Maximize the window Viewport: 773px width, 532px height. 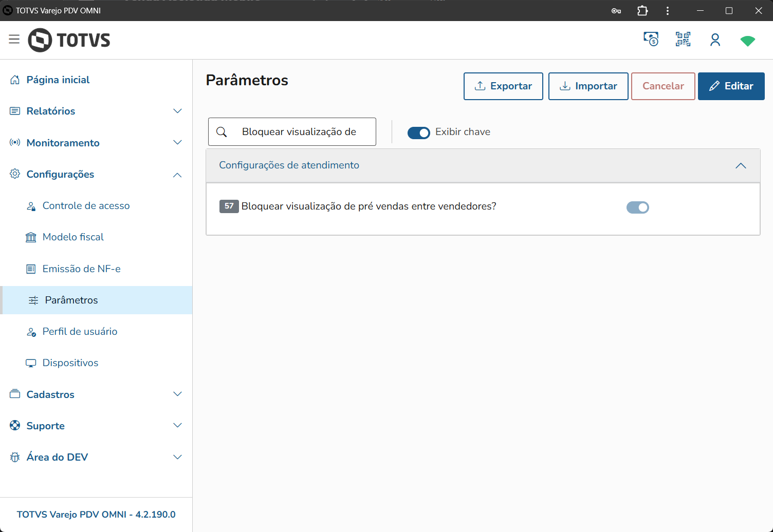point(729,10)
